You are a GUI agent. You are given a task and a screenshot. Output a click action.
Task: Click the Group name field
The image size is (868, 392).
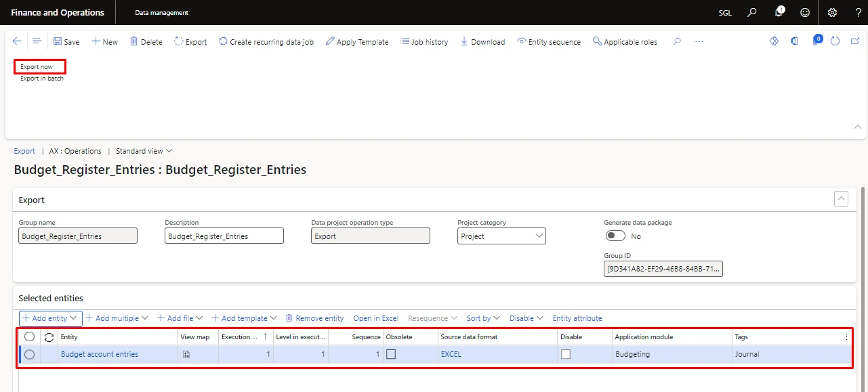(78, 236)
